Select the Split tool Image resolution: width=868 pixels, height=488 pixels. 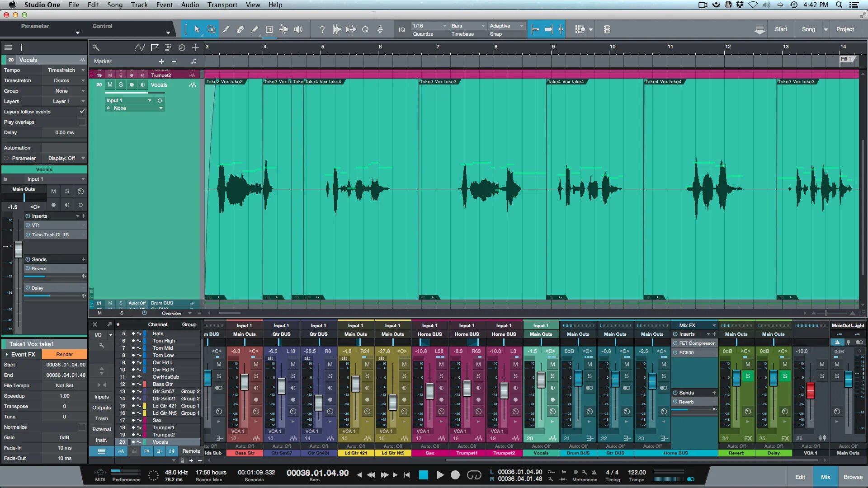[x=226, y=30]
